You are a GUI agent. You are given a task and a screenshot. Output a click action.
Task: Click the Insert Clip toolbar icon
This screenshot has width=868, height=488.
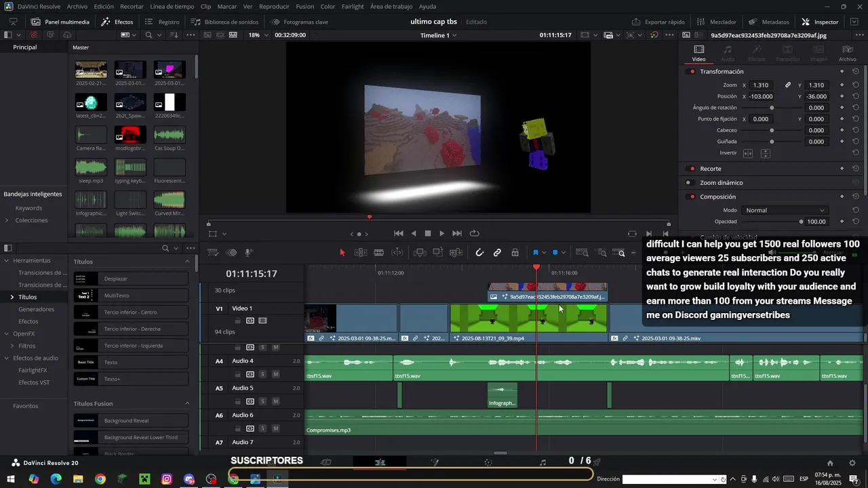pos(420,253)
